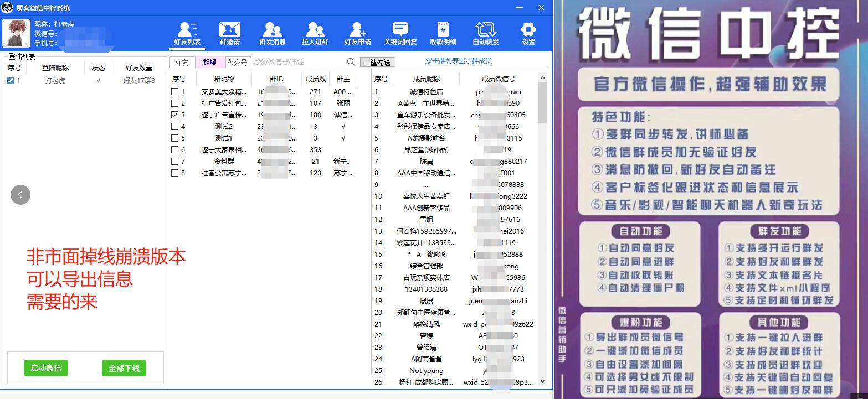
Task: Click the 一键勾选 button
Action: coord(377,63)
